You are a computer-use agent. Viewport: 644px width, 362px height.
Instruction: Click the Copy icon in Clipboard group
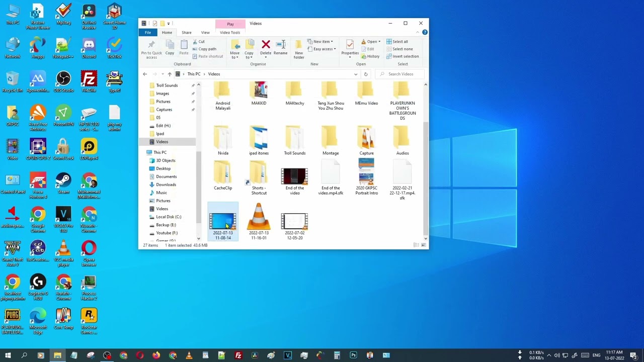point(170,47)
